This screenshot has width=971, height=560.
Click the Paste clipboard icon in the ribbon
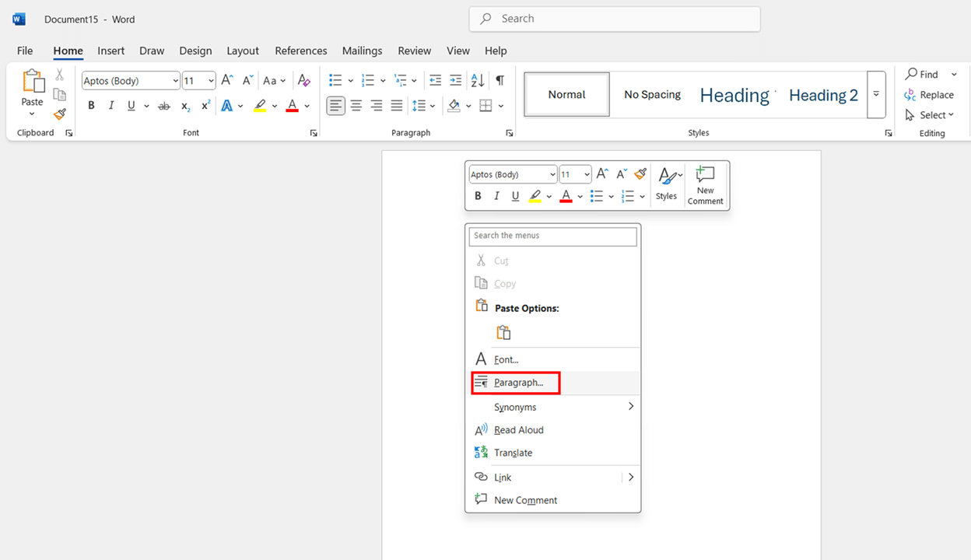pyautogui.click(x=33, y=82)
